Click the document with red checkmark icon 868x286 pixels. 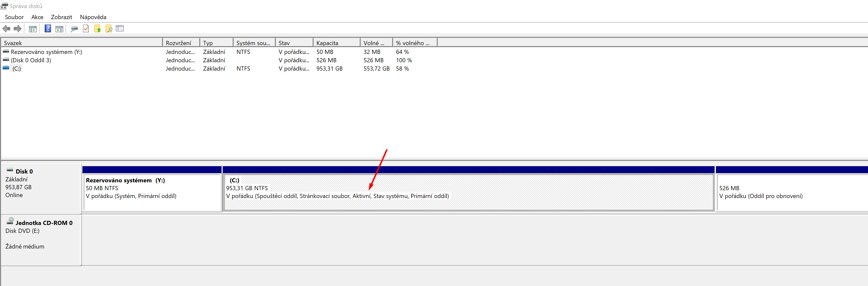pyautogui.click(x=86, y=29)
